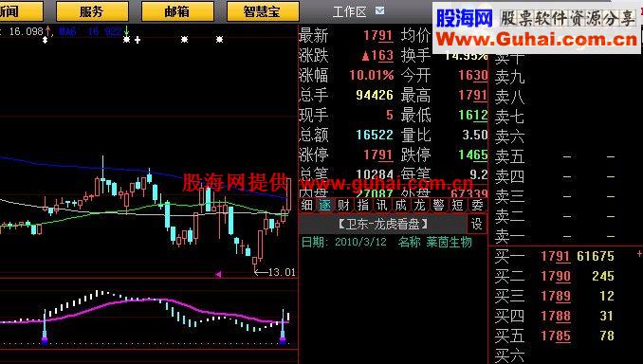The image size is (643, 364).
Task: Switch to the 龙 tab
Action: point(419,205)
